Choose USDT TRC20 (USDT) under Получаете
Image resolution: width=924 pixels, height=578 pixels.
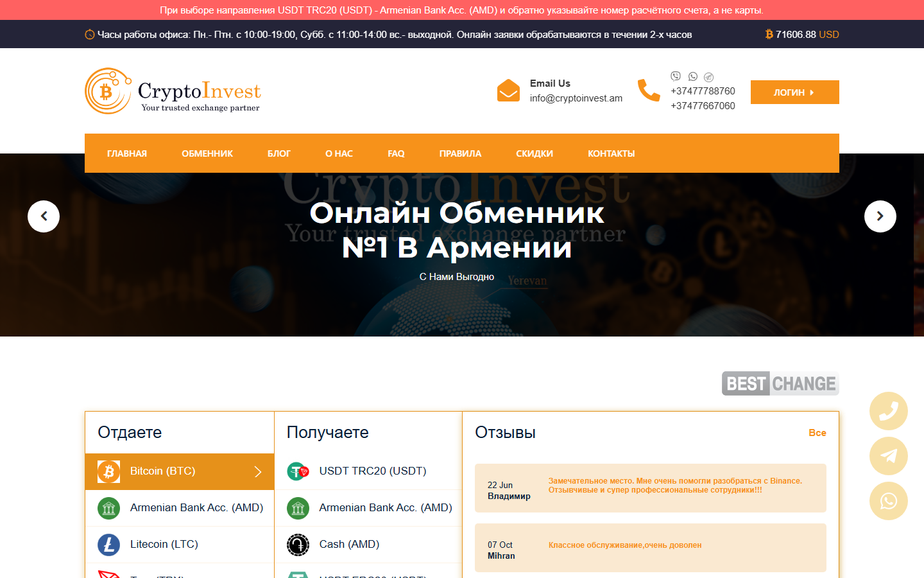click(368, 471)
